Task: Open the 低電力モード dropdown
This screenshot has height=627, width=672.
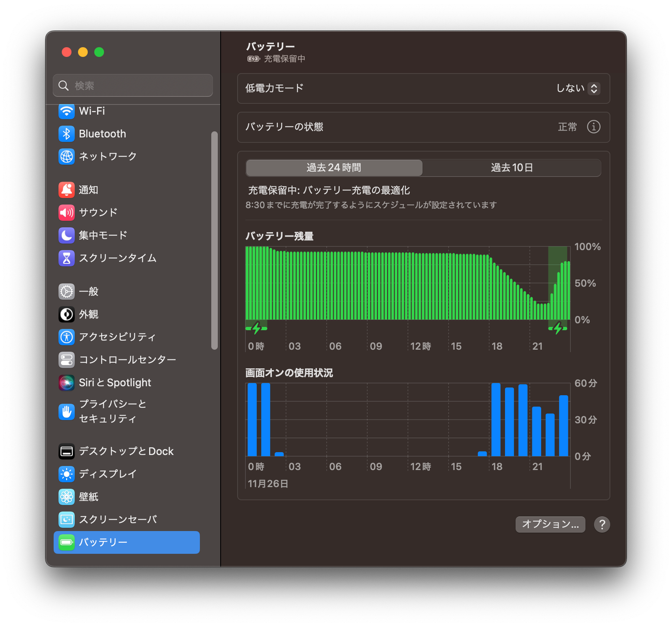Action: 577,88
